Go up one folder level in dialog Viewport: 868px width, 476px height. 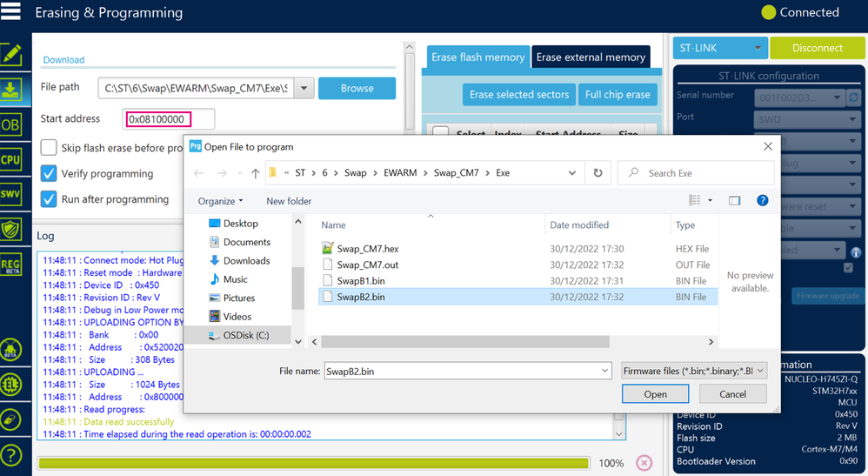click(x=255, y=173)
